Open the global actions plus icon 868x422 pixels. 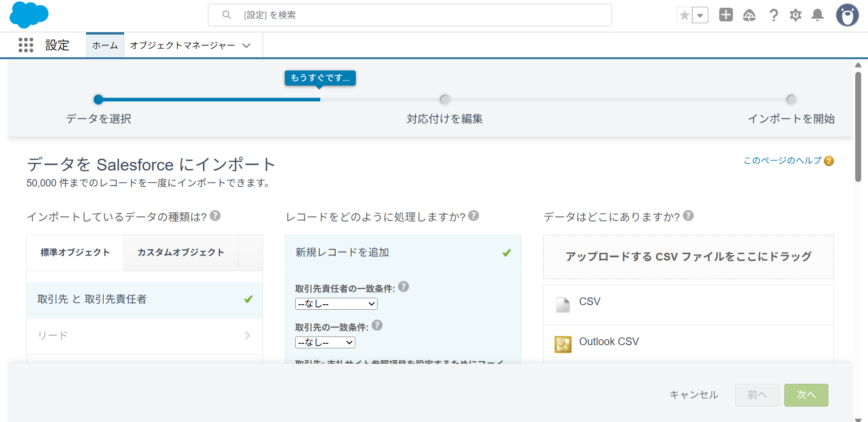(x=726, y=15)
